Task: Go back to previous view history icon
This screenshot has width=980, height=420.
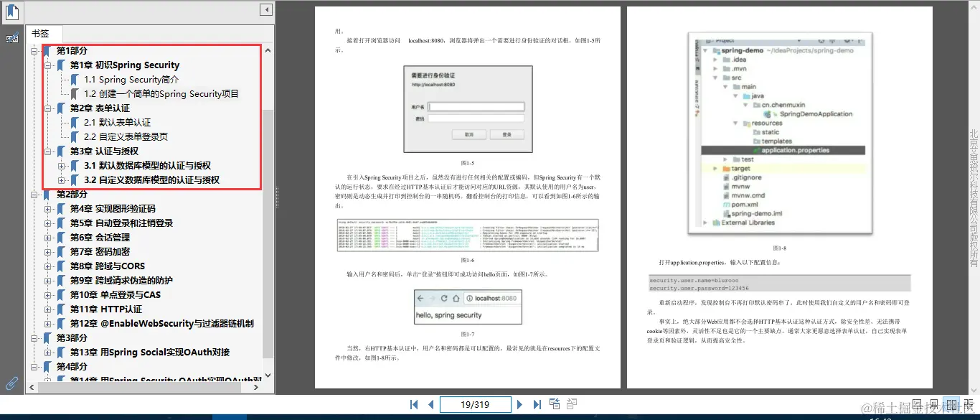Action: pyautogui.click(x=555, y=403)
